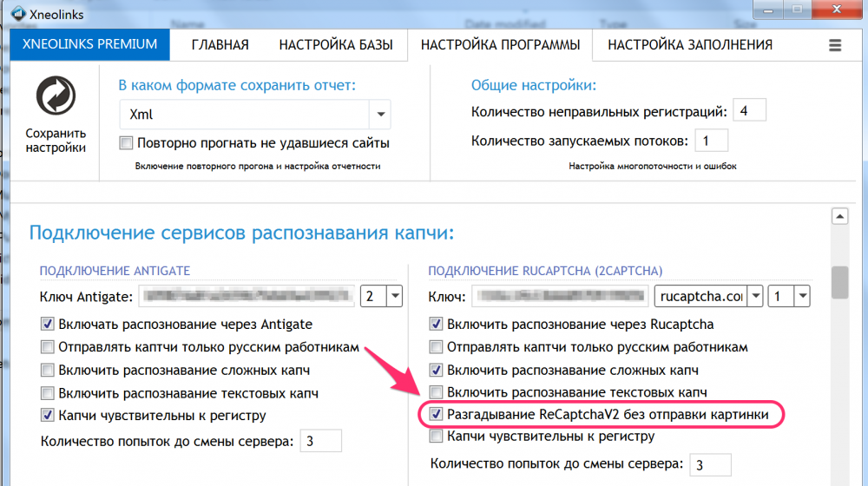This screenshot has width=868, height=486.
Task: Check Rucaptcha Включить распознавание текстовых капч
Action: point(437,392)
